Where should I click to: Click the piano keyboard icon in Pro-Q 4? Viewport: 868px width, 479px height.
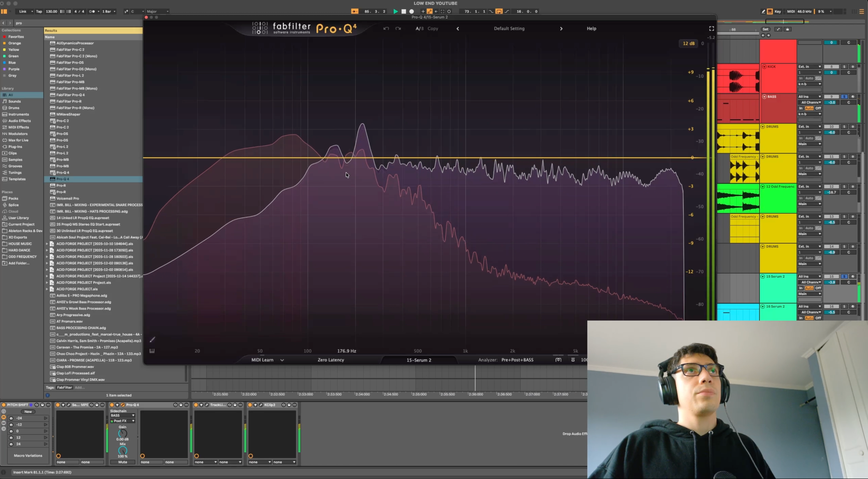152,351
